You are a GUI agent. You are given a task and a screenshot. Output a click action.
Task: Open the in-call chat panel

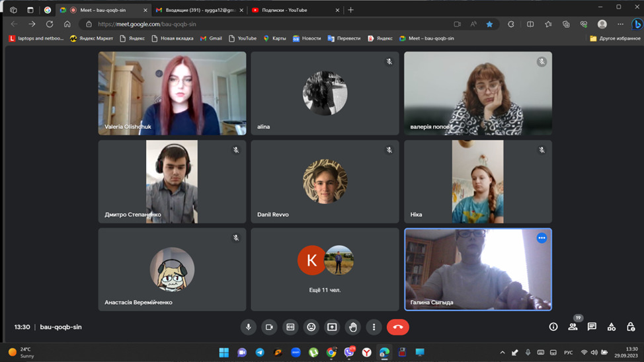[x=592, y=327]
